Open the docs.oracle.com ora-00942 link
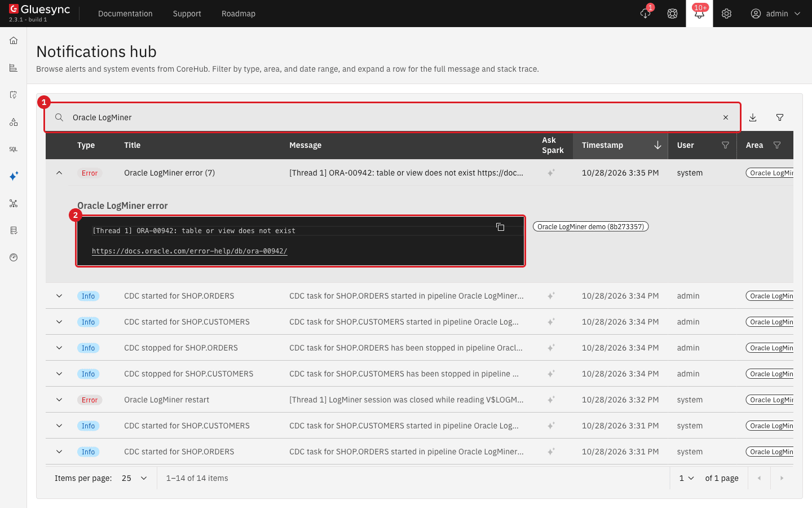Viewport: 812px width, 508px height. click(189, 251)
